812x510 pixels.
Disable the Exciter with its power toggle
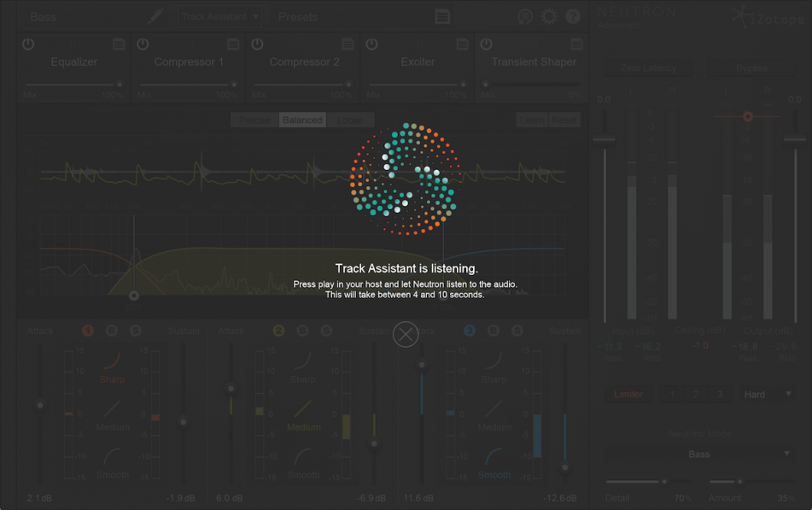point(372,44)
